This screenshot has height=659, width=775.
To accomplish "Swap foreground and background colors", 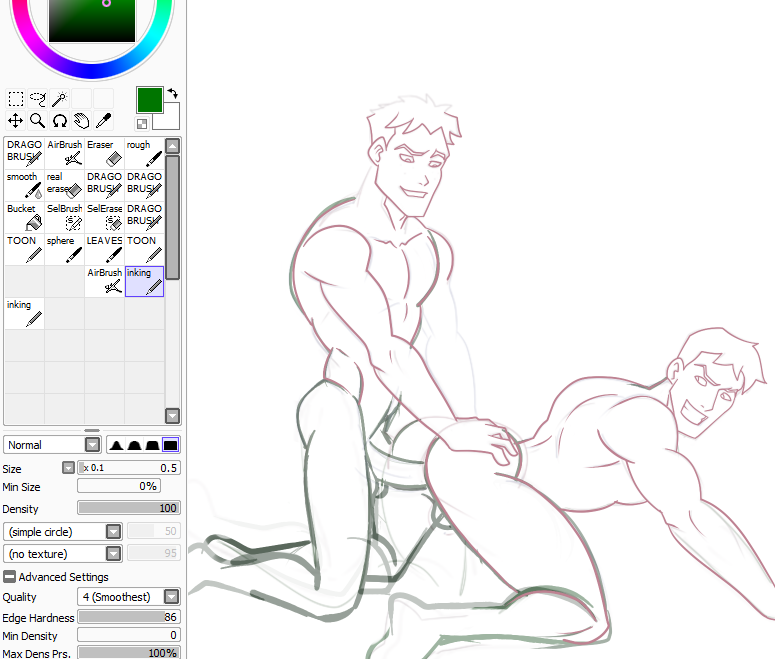I will coord(172,92).
